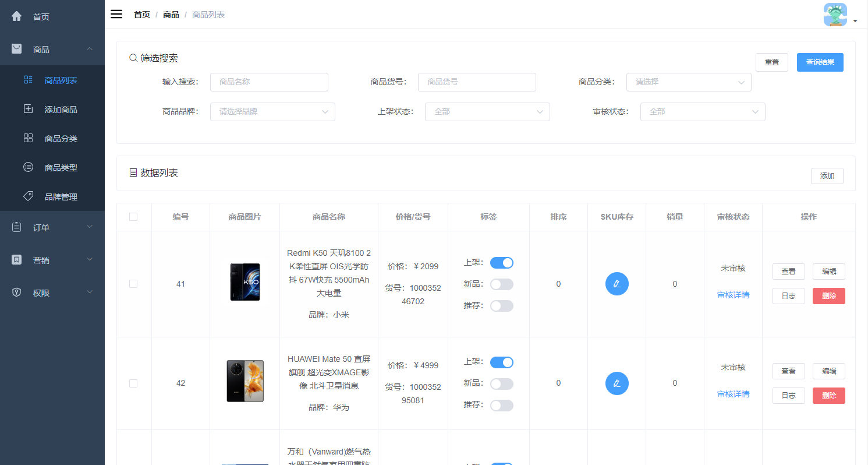Open the avatar dropdown caret
The width and height of the screenshot is (868, 465).
tap(855, 21)
